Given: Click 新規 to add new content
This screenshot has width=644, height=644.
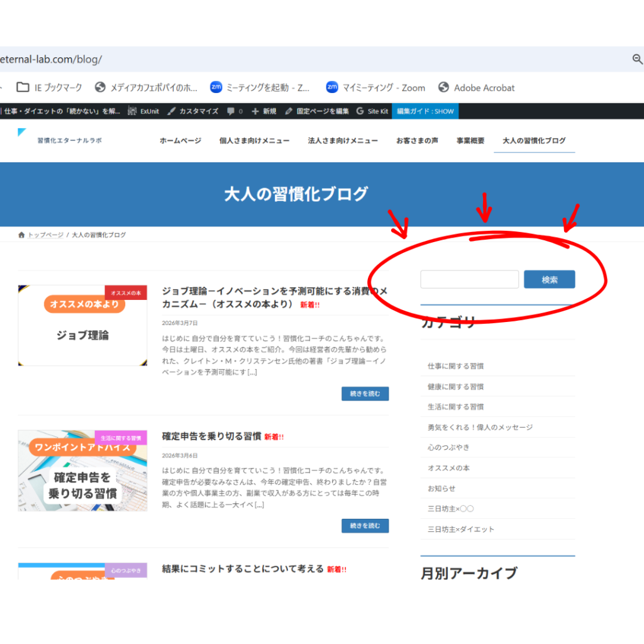Looking at the screenshot, I should coord(264,111).
